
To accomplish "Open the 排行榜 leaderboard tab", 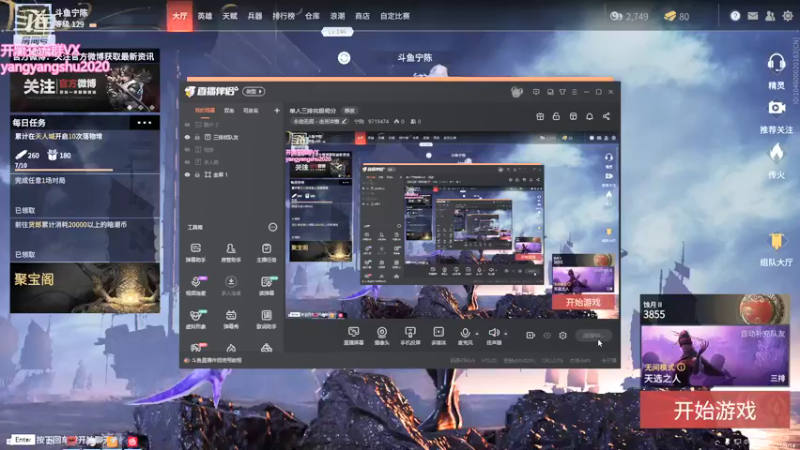I will pos(284,16).
